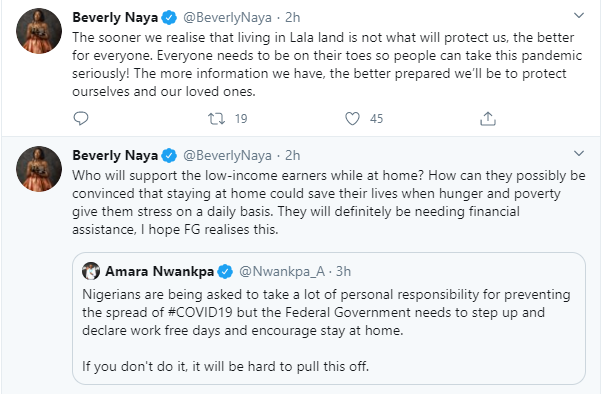The width and height of the screenshot is (603, 394).
Task: Open more options chevron on second tweet
Action: point(579,154)
